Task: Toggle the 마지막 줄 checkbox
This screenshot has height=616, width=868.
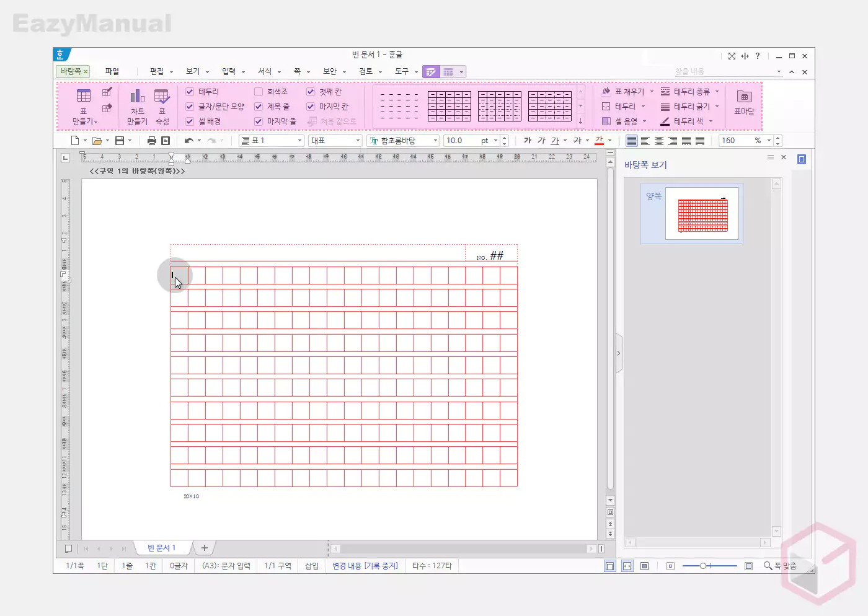Action: (x=259, y=121)
